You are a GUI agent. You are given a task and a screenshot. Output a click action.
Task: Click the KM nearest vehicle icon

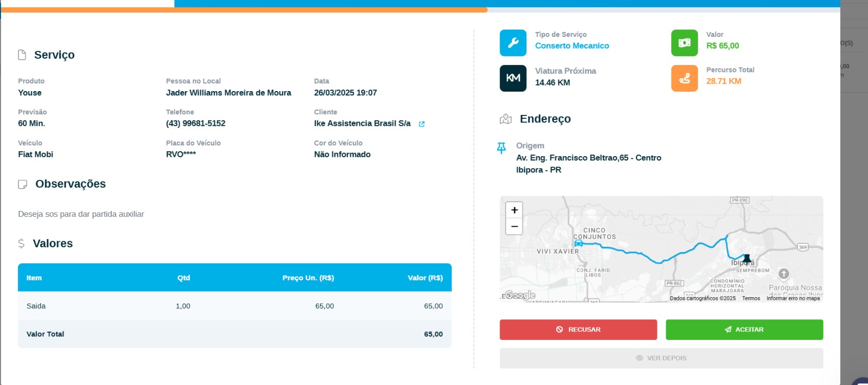click(513, 78)
